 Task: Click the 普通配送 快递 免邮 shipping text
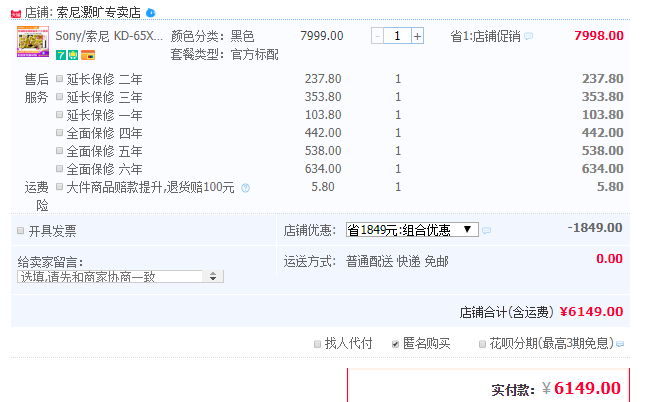click(x=397, y=262)
